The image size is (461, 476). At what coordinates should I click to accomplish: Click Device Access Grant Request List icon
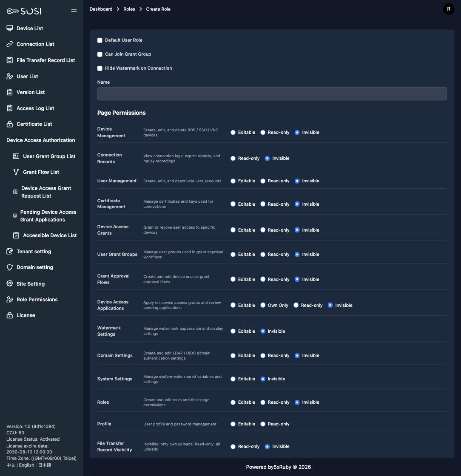[15, 192]
